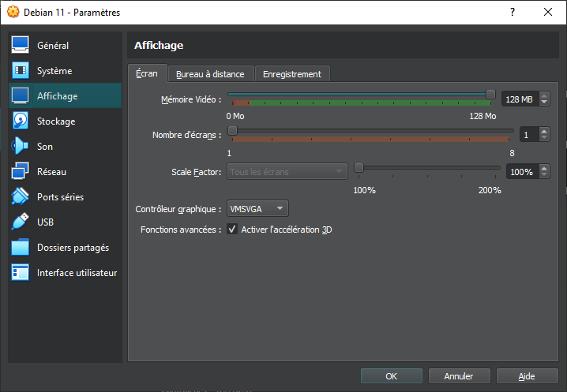Close the Paramètres dialog window
Screen dimensions: 567x392
point(548,12)
